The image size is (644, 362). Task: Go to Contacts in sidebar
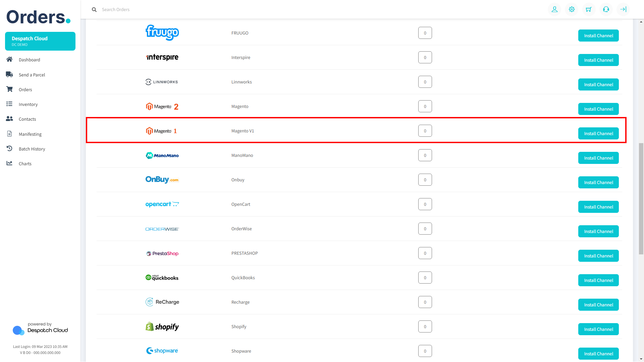(27, 119)
